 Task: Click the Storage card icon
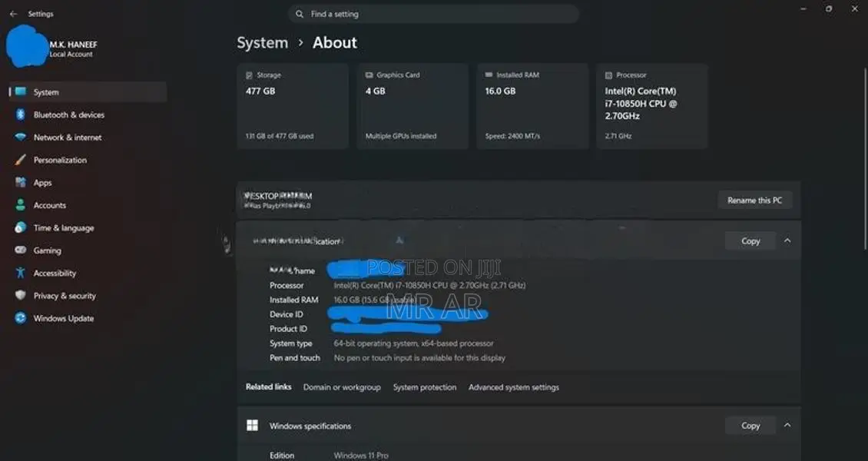pos(249,75)
